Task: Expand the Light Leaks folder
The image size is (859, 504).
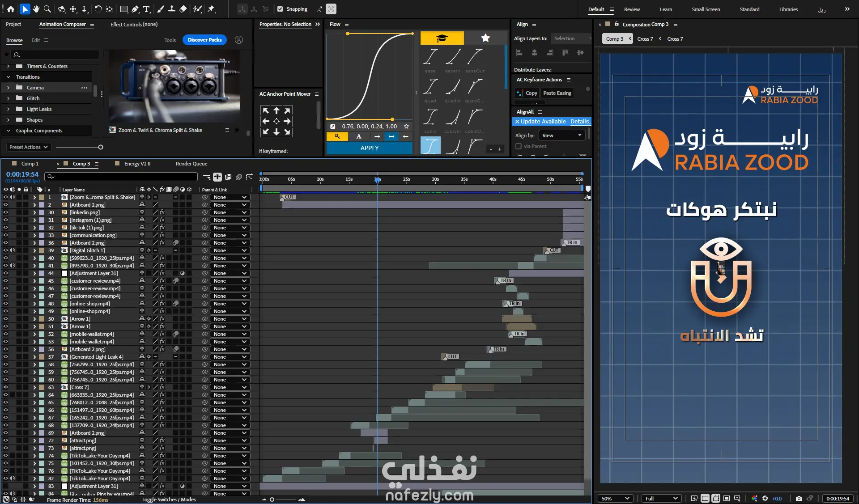Action: pos(8,109)
